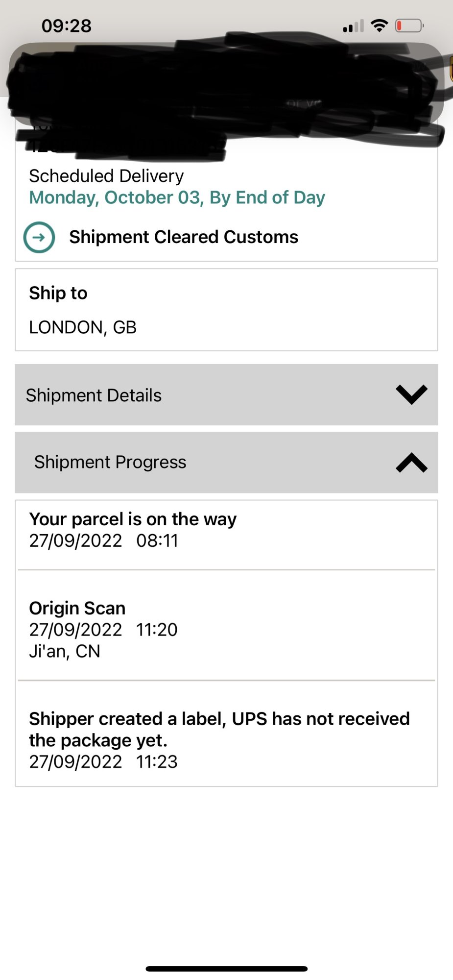
Task: Open the 'Your parcel is on the way' entry
Action: click(x=133, y=519)
